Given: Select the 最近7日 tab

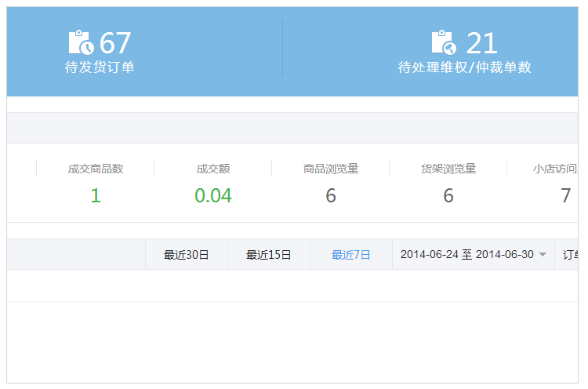Looking at the screenshot, I should pyautogui.click(x=351, y=255).
